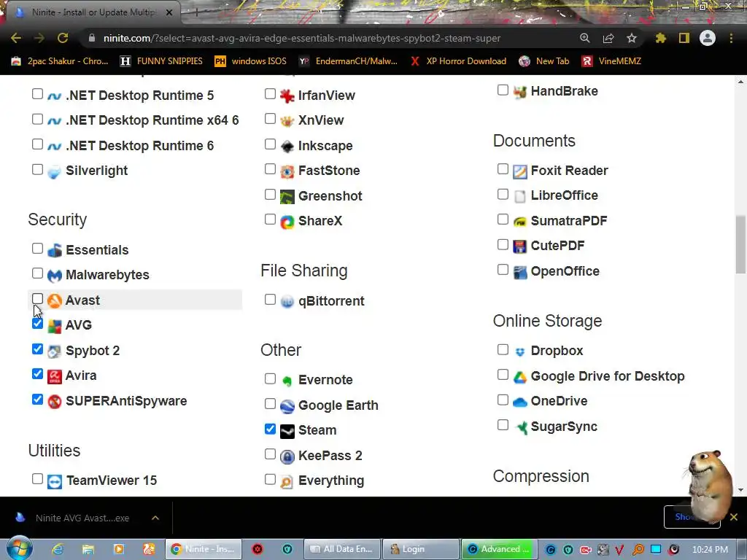Click the Foxit Reader icon
The image size is (747, 560).
(519, 171)
